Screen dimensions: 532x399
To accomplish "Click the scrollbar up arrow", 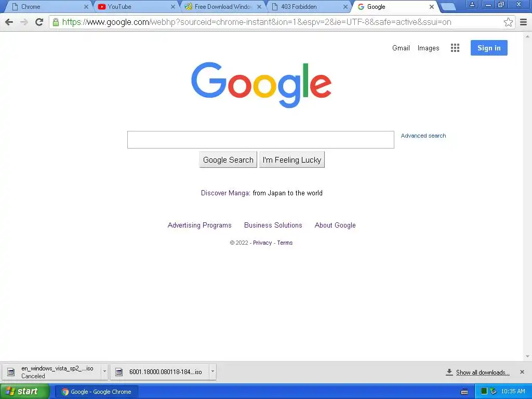I will tap(528, 36).
